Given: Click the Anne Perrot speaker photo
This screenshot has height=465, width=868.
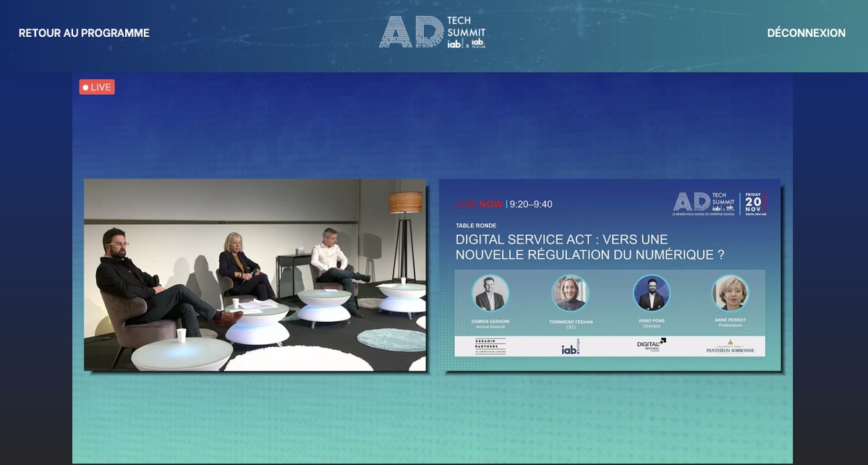Looking at the screenshot, I should (730, 293).
